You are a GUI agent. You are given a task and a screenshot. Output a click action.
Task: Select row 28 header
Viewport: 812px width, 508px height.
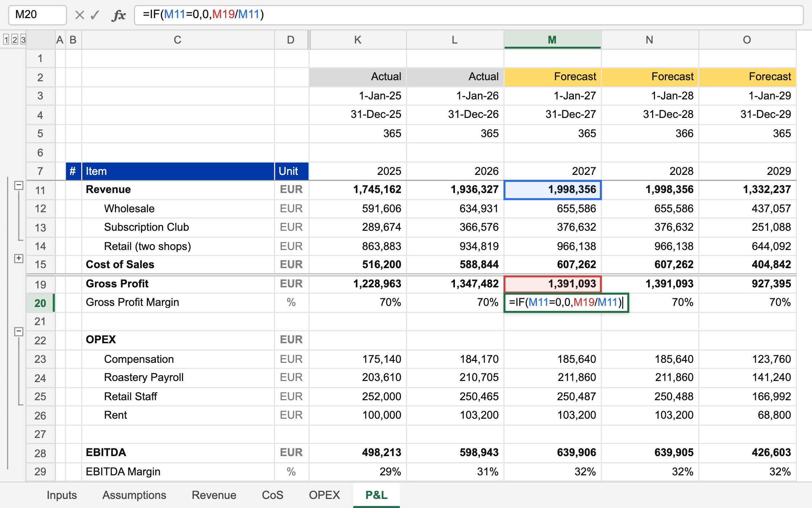[x=40, y=453]
